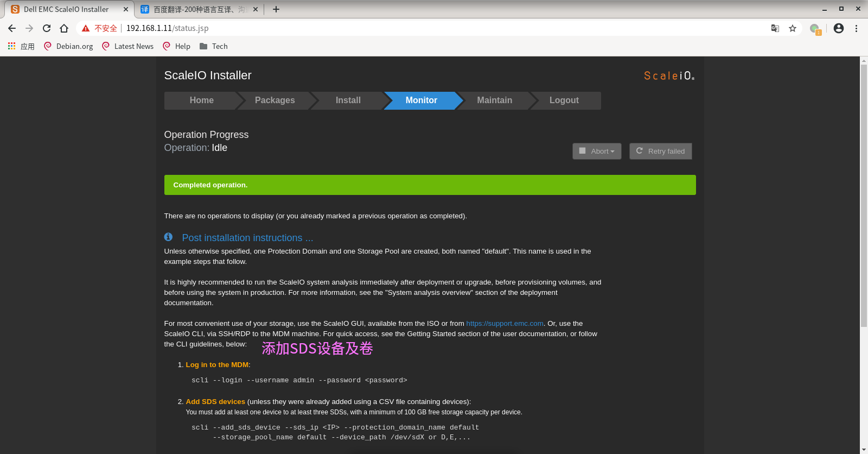Screen dimensions: 868x454
Task: Go to the Packages step
Action: pyautogui.click(x=275, y=100)
